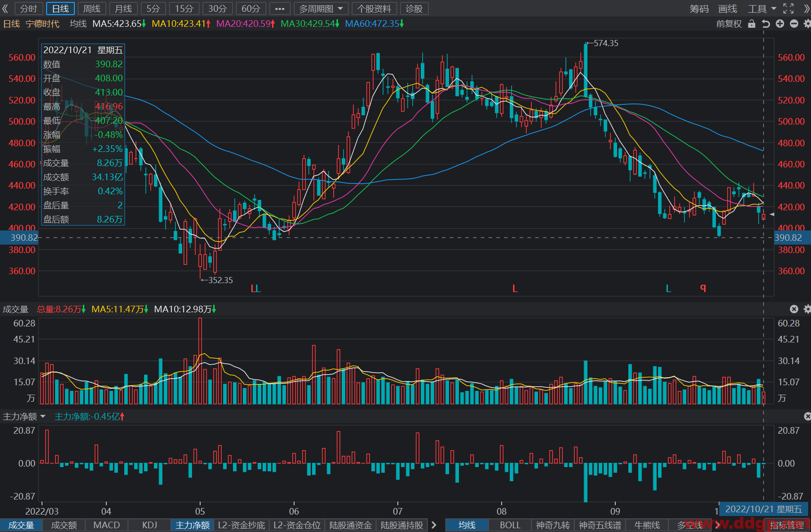The height and width of the screenshot is (532, 811).
Task: Click the red q marker on chart
Action: (x=703, y=288)
